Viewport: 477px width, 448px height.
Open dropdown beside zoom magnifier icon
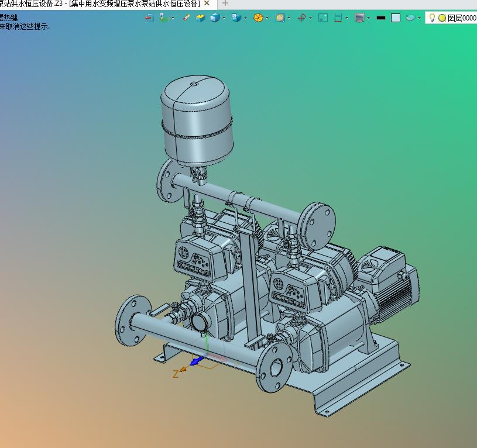click(x=289, y=18)
